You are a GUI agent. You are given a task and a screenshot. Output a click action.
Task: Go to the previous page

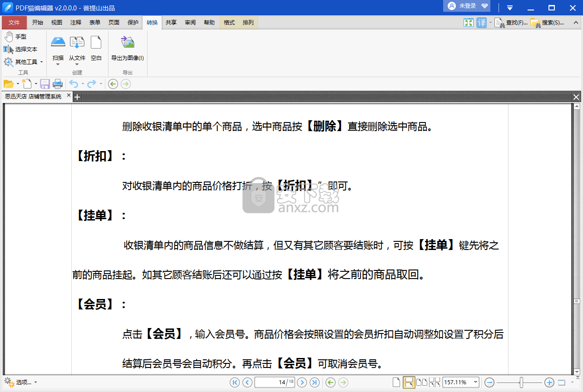247,382
